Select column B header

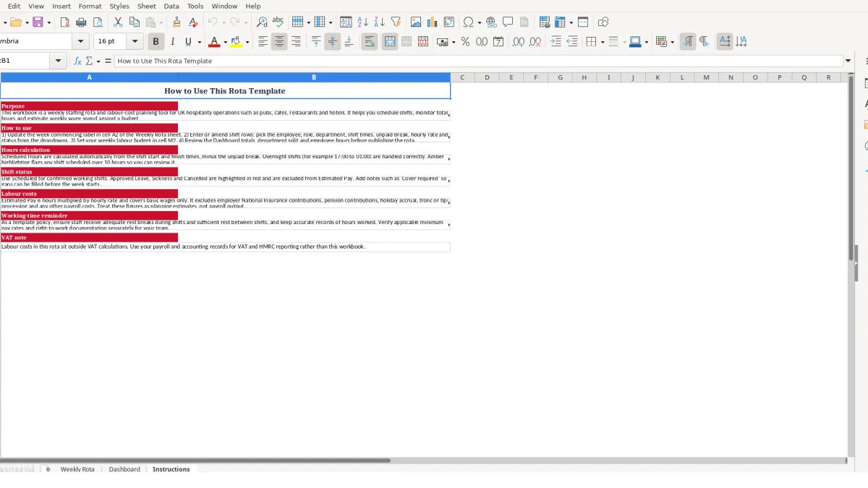pos(314,77)
